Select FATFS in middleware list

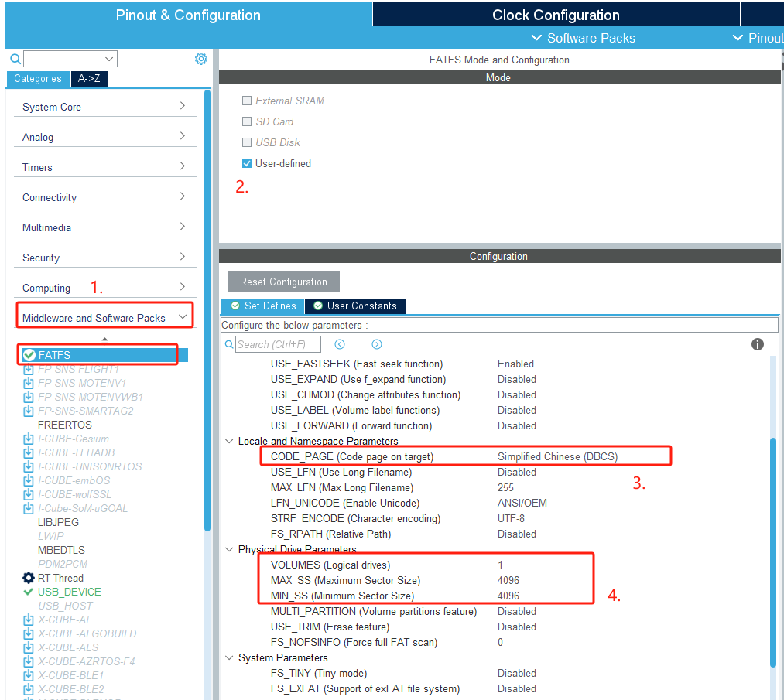[105, 355]
